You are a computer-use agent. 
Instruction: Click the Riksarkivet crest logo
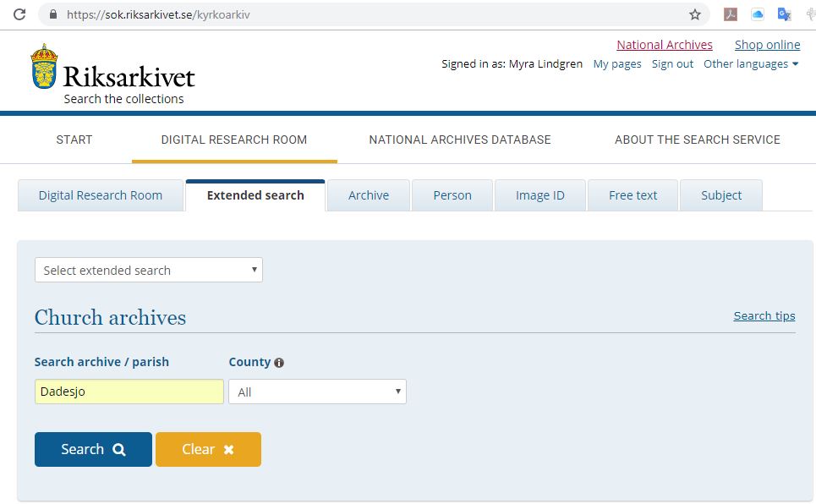click(x=44, y=66)
